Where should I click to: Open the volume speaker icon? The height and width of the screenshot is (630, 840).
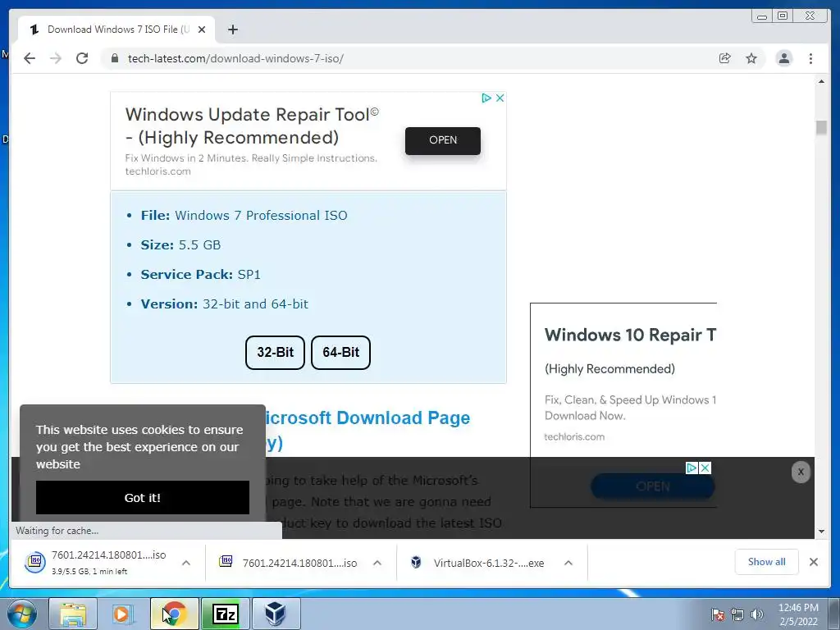(x=756, y=614)
